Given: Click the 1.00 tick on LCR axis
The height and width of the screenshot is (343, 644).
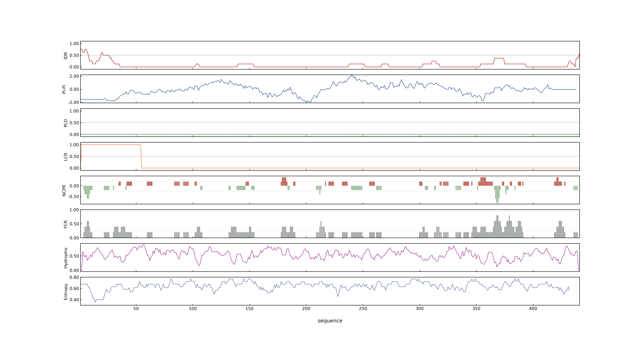Looking at the screenshot, I should pyautogui.click(x=74, y=145).
